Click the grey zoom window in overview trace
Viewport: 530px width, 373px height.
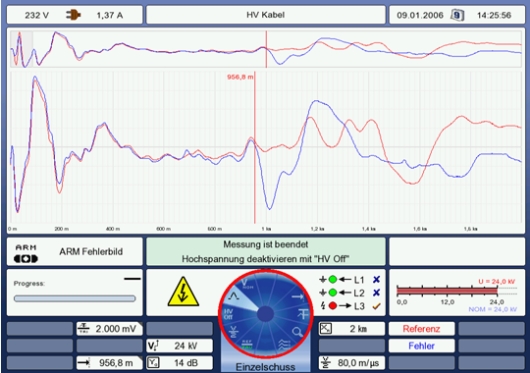coord(21,49)
